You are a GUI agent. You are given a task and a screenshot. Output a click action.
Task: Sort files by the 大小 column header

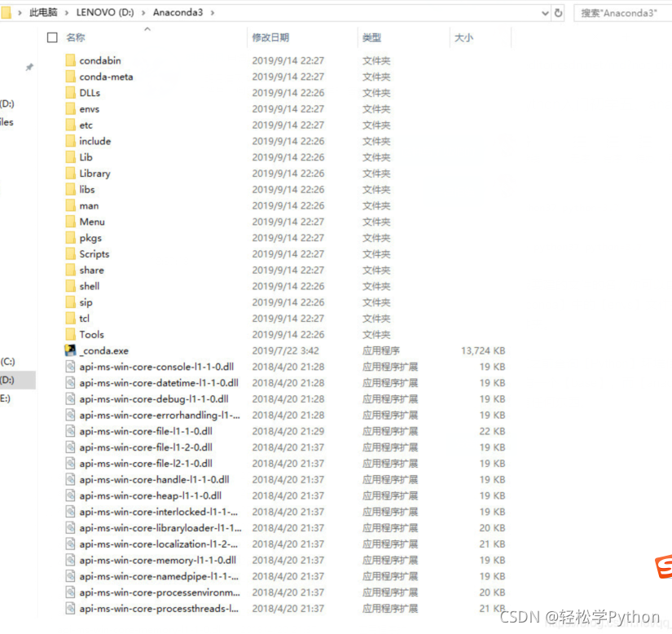pos(463,37)
